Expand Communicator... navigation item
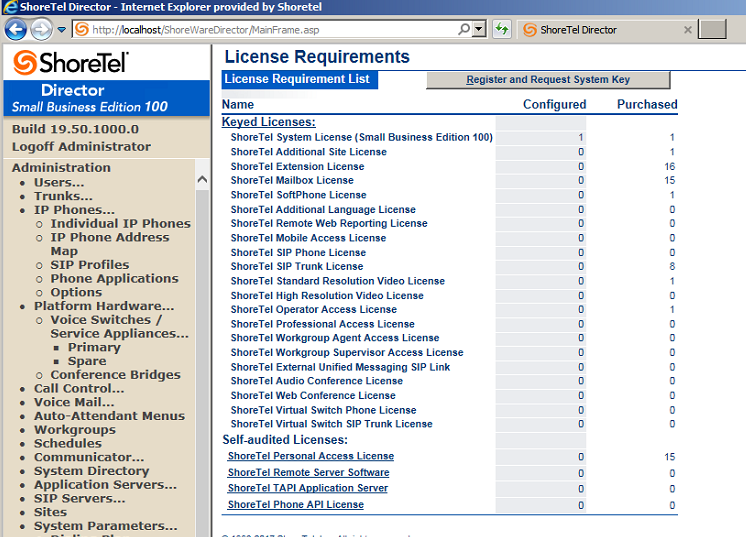This screenshot has height=537, width=746. [89, 457]
